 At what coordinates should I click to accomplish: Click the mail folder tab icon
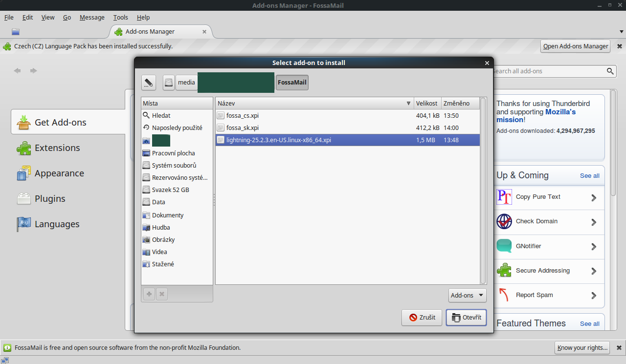click(16, 32)
